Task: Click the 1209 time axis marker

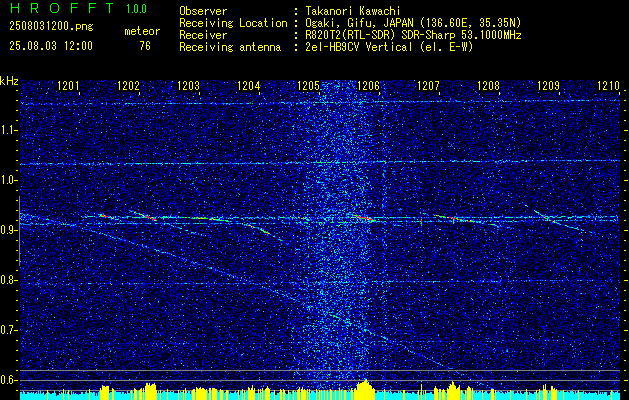Action: 548,85
